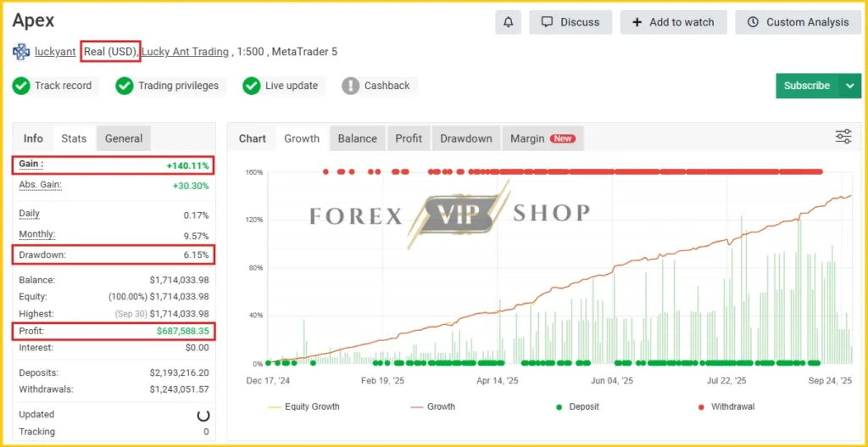Open Custom Analysis
Image resolution: width=868 pixels, height=447 pixels.
coord(798,22)
